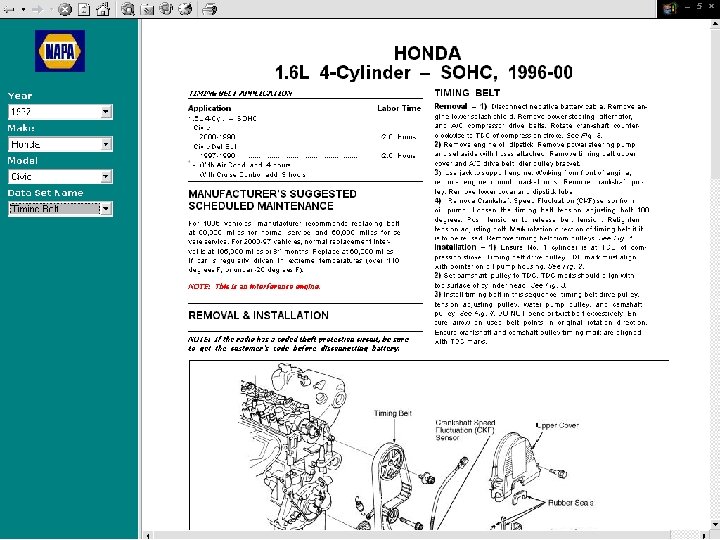Image resolution: width=720 pixels, height=540 pixels.
Task: Click the 'TIMING BELT' section heading
Action: click(467, 93)
